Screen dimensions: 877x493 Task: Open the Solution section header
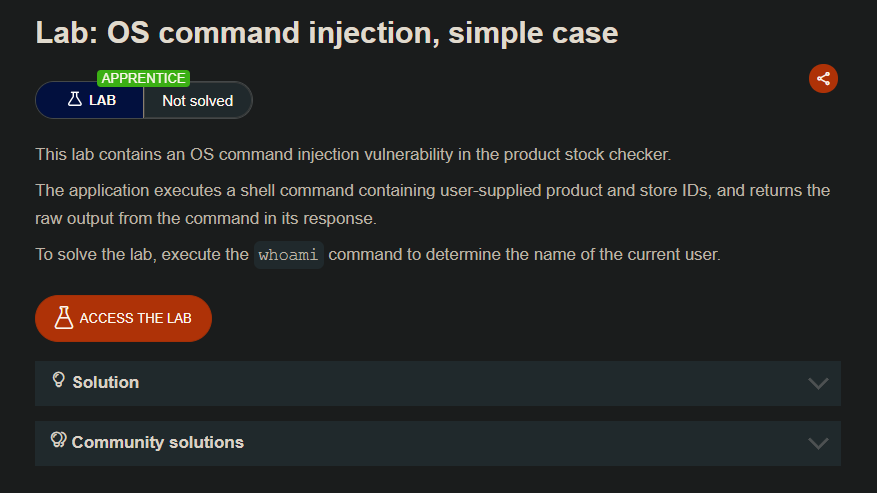437,383
